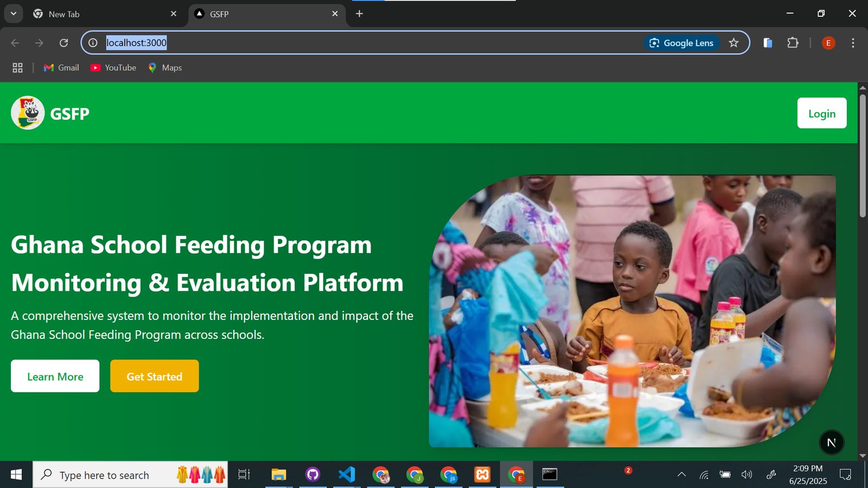Select the GSFP browser tab
This screenshot has width=868, height=488.
[x=266, y=14]
